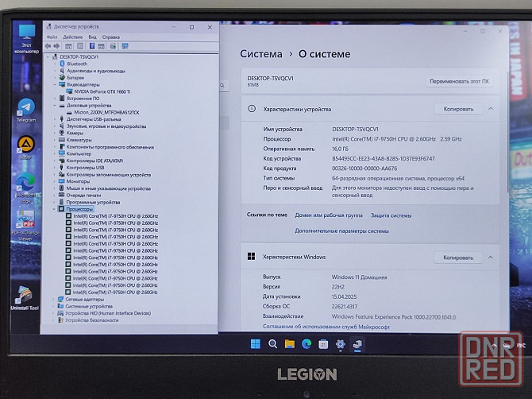Go to Система in breadcrumb
Image resolution: width=532 pixels, height=399 pixels.
pyautogui.click(x=261, y=54)
